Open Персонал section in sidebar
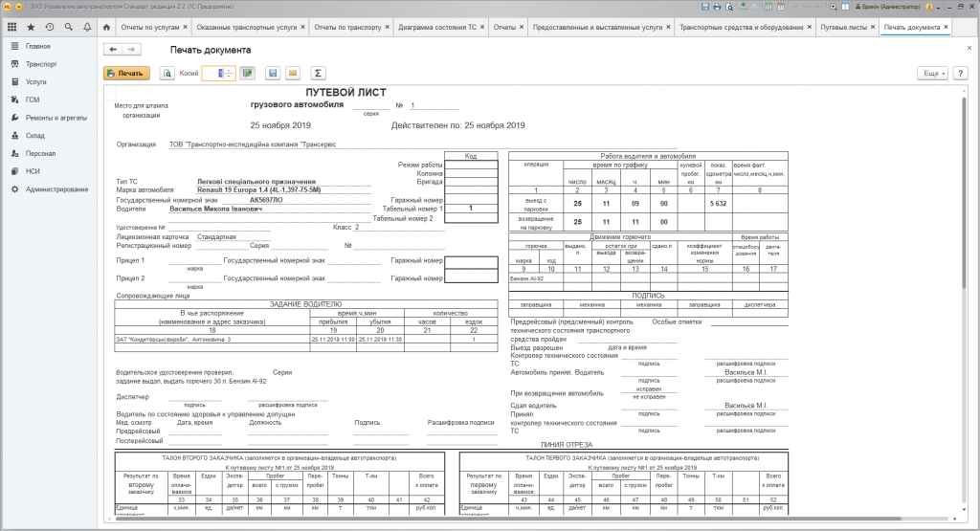 50,154
